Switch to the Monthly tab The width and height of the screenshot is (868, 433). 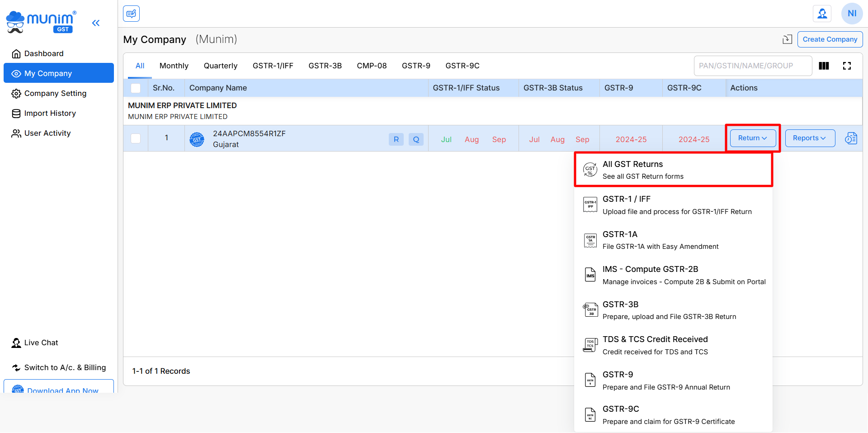point(174,66)
